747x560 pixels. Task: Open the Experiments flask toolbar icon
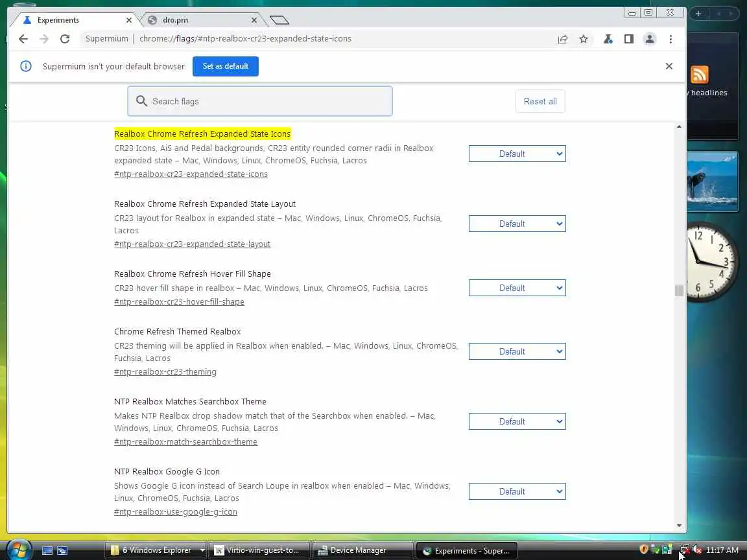click(608, 39)
